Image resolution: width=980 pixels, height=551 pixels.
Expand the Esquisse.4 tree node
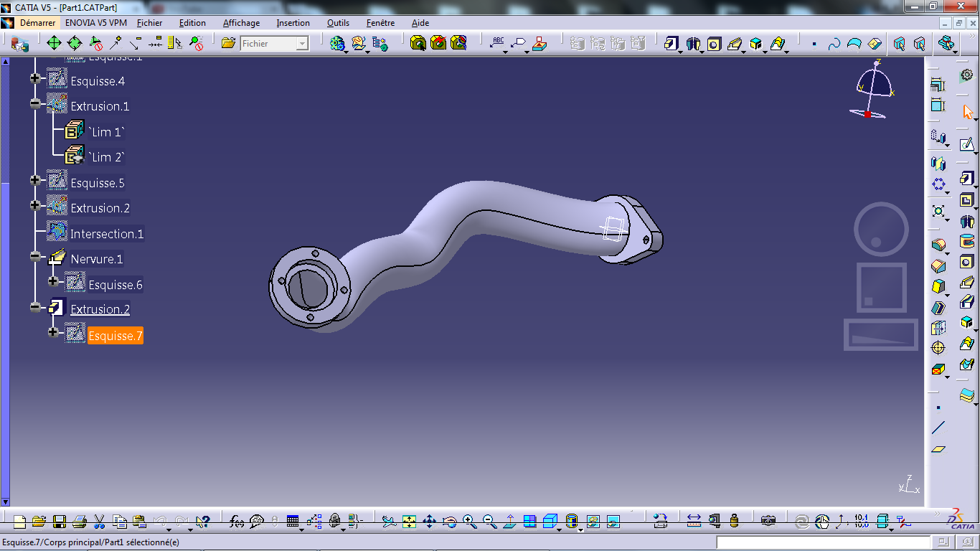point(34,78)
